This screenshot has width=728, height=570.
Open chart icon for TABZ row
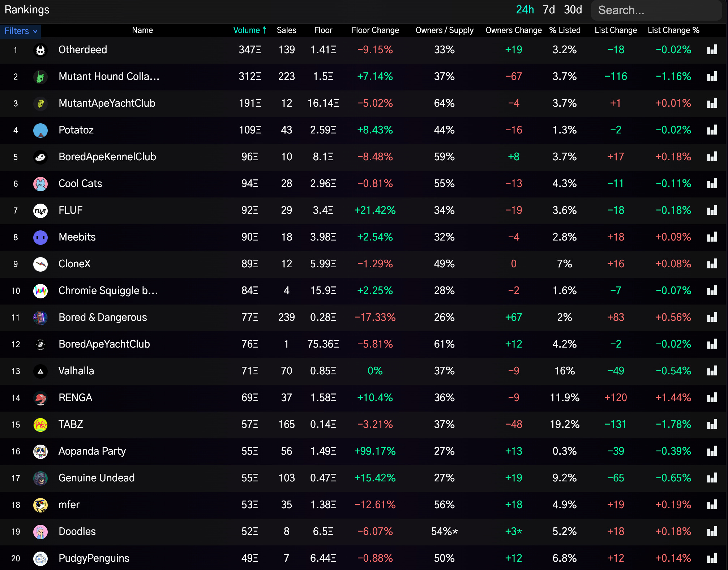point(712,425)
